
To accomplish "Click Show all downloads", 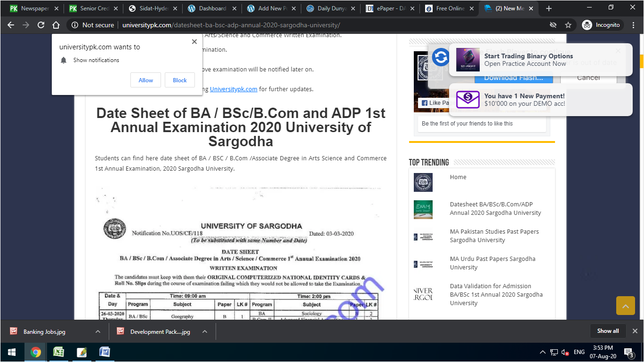I will [x=608, y=331].
